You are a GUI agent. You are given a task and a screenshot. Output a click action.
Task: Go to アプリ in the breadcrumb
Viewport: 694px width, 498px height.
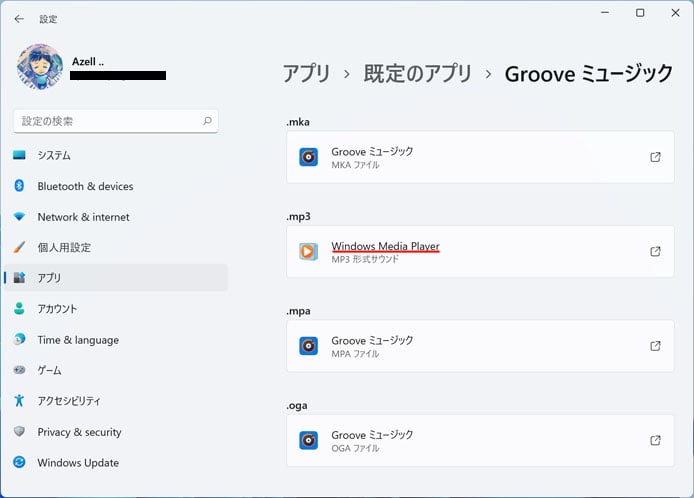click(x=307, y=73)
